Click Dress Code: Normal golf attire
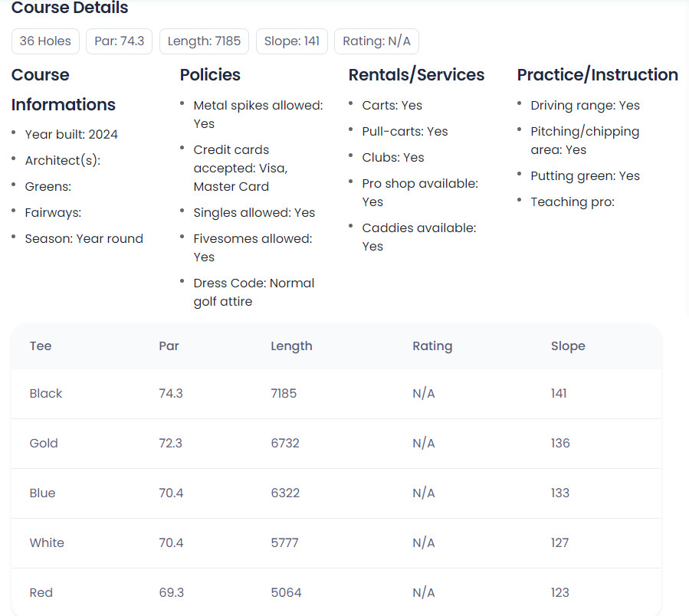Screen dimensions: 689x616 coord(254,292)
